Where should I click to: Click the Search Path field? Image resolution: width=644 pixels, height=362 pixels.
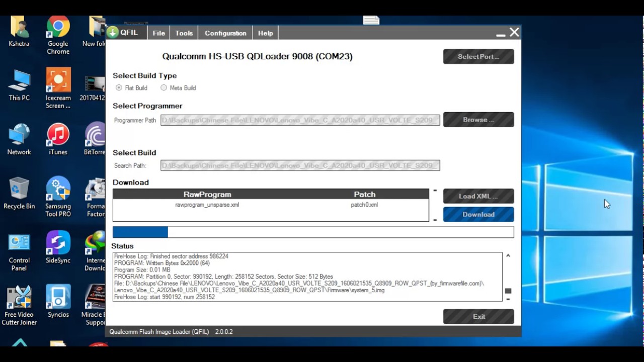point(300,165)
